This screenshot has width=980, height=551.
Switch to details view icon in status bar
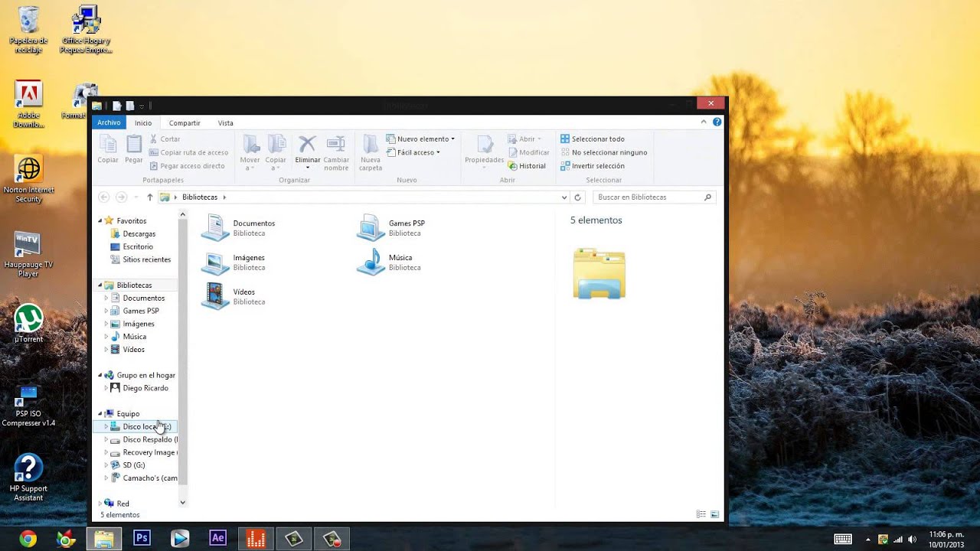pyautogui.click(x=701, y=514)
